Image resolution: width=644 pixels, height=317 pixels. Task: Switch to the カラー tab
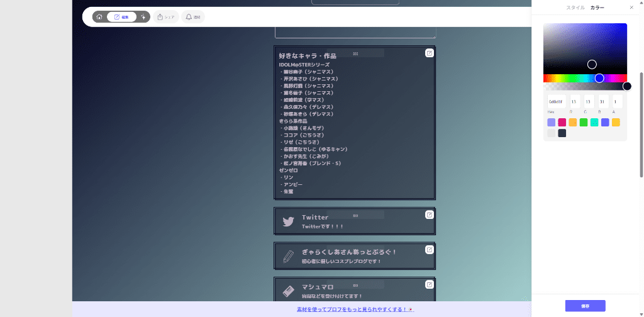point(597,8)
